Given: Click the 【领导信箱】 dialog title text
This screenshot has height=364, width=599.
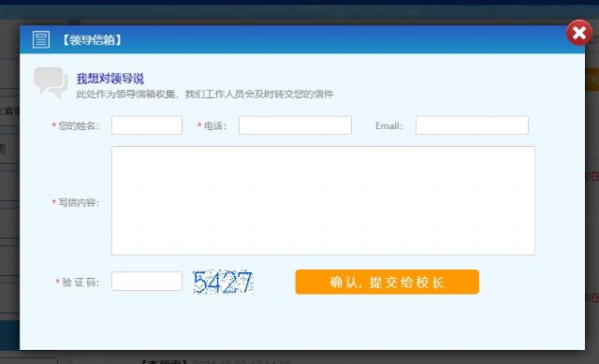Looking at the screenshot, I should [x=92, y=39].
